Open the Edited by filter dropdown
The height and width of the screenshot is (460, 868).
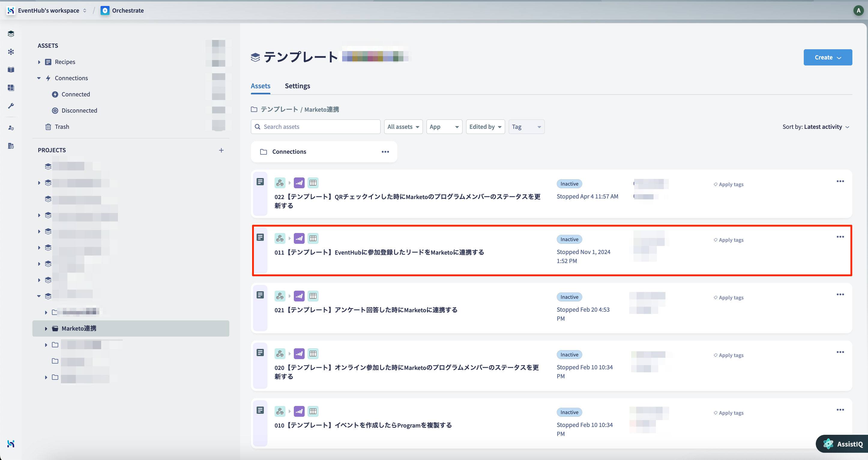(x=485, y=127)
